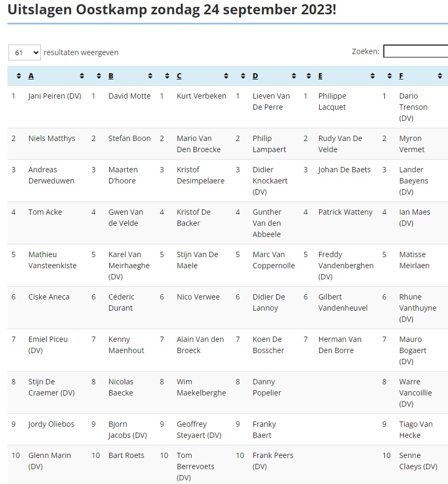448x484 pixels.
Task: Sort column E by name
Action: click(372, 76)
